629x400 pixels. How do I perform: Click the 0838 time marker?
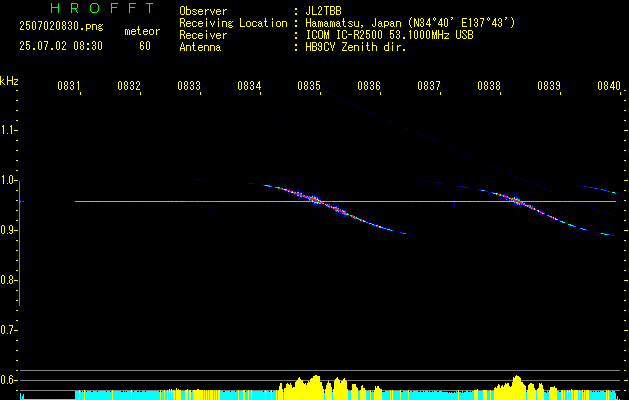tap(489, 86)
